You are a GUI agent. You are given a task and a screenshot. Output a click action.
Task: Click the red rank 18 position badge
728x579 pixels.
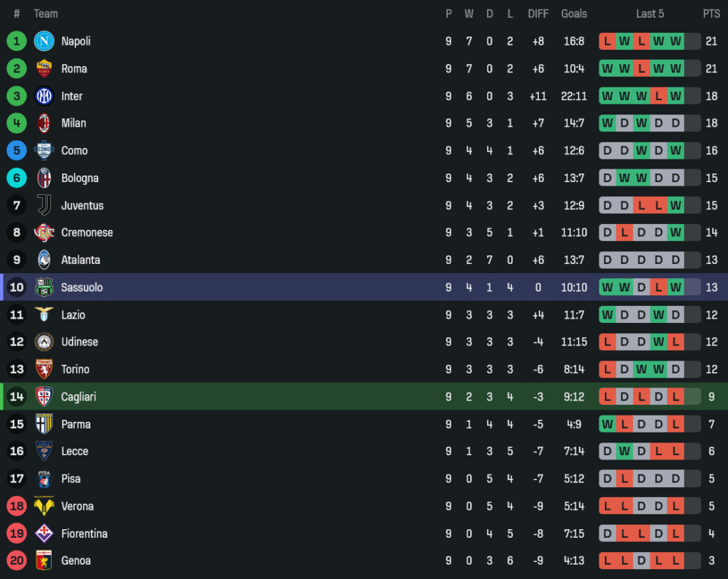pyautogui.click(x=16, y=506)
